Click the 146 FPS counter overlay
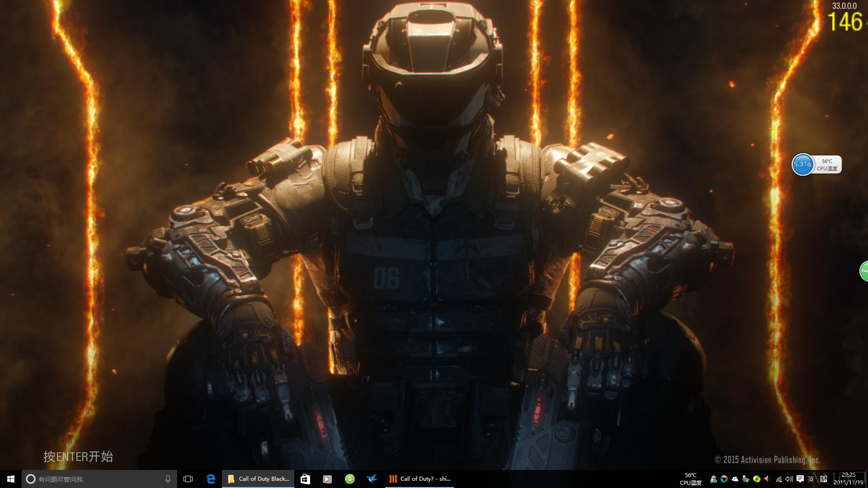Viewport: 868px width, 488px height. point(845,22)
